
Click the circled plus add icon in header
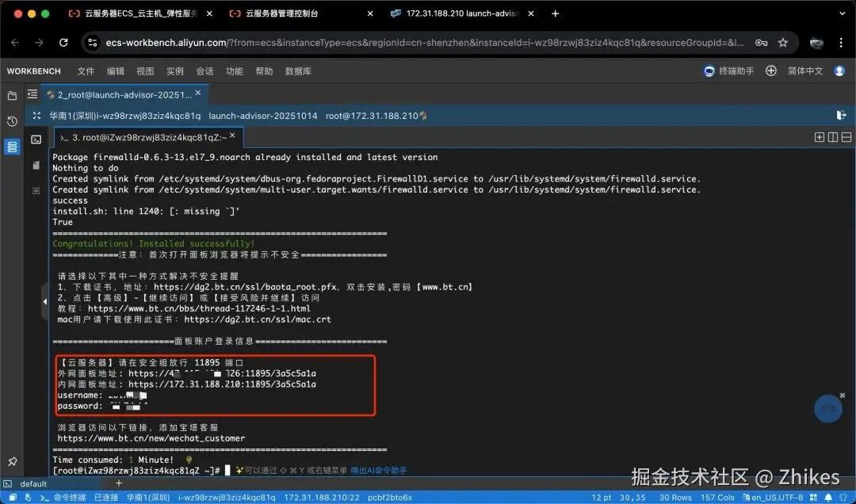771,71
